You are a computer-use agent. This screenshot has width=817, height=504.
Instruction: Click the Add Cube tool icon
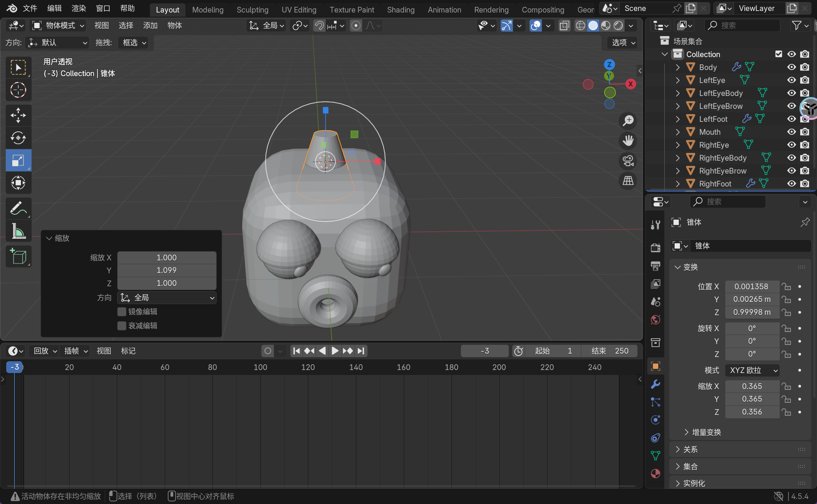18,256
